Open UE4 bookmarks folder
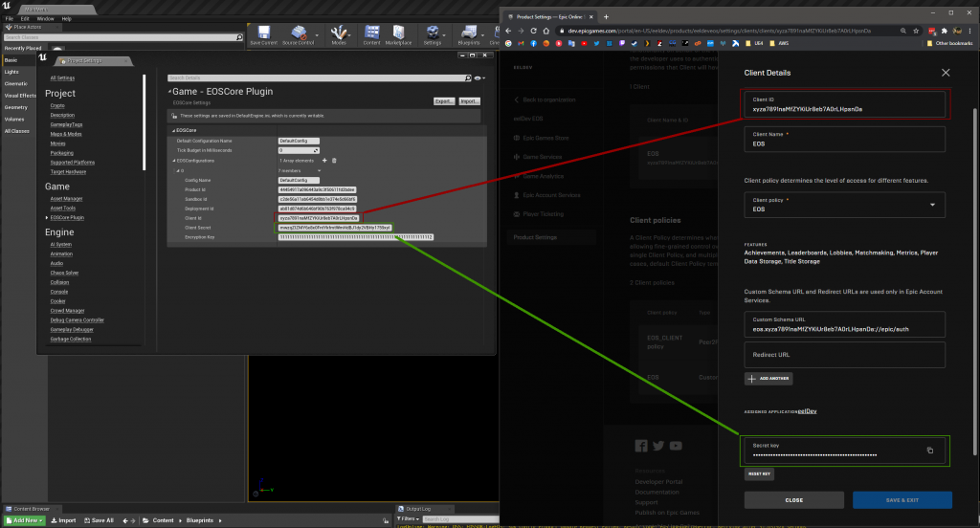 coord(754,44)
